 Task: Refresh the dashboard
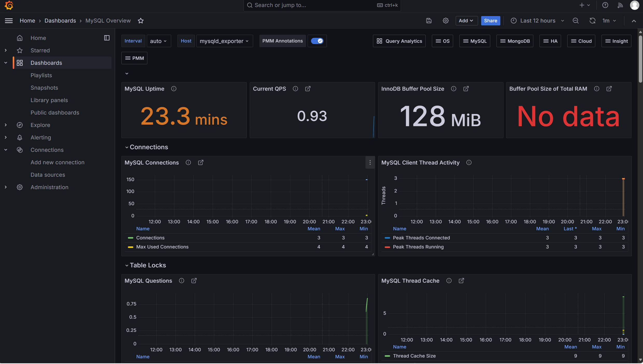[x=592, y=21]
